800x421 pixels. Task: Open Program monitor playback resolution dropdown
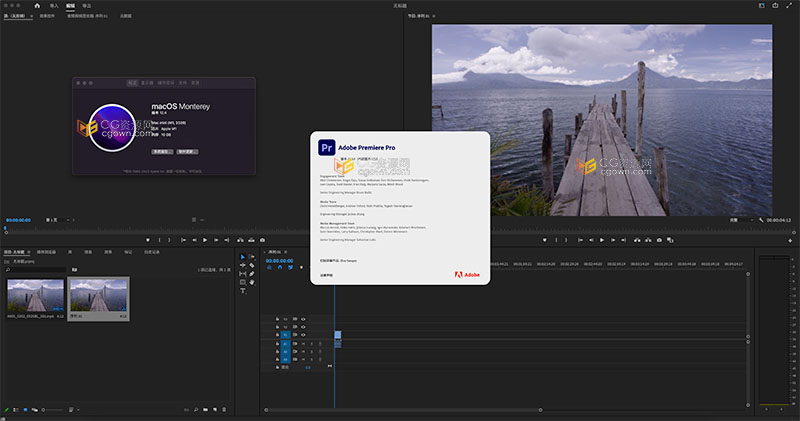click(742, 220)
